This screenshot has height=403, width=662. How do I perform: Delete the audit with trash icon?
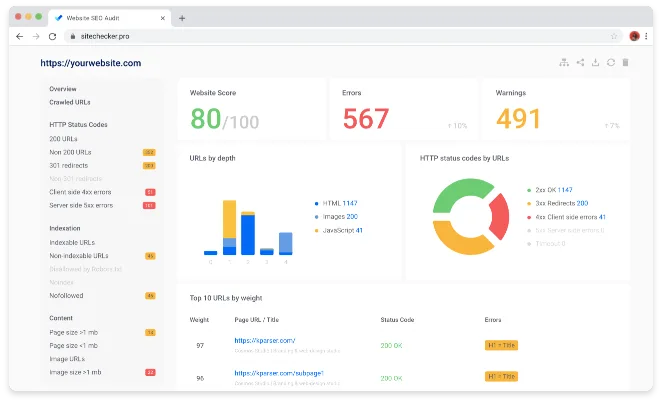coord(626,62)
